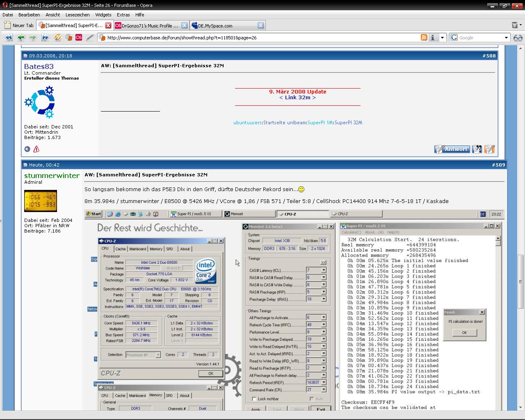Click the quote icon next to Antwort
Image resolution: width=525 pixels, height=420 pixels.
(477, 149)
